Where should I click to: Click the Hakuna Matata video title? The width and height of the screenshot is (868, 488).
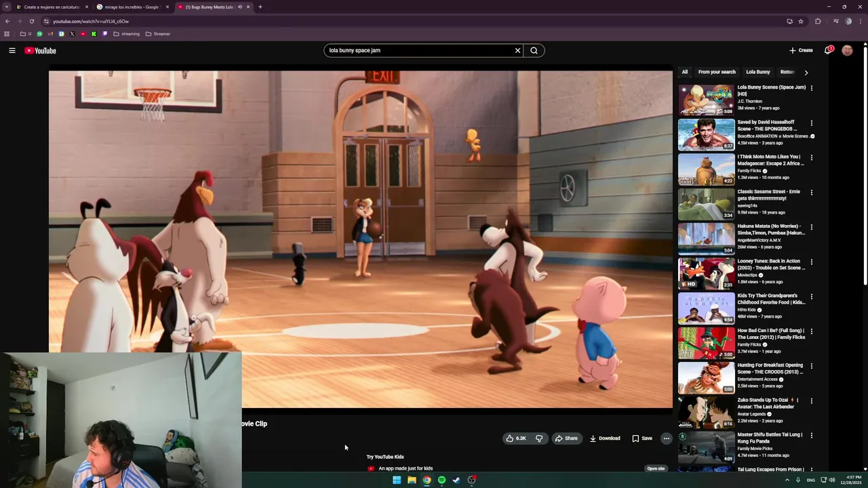[771, 229]
